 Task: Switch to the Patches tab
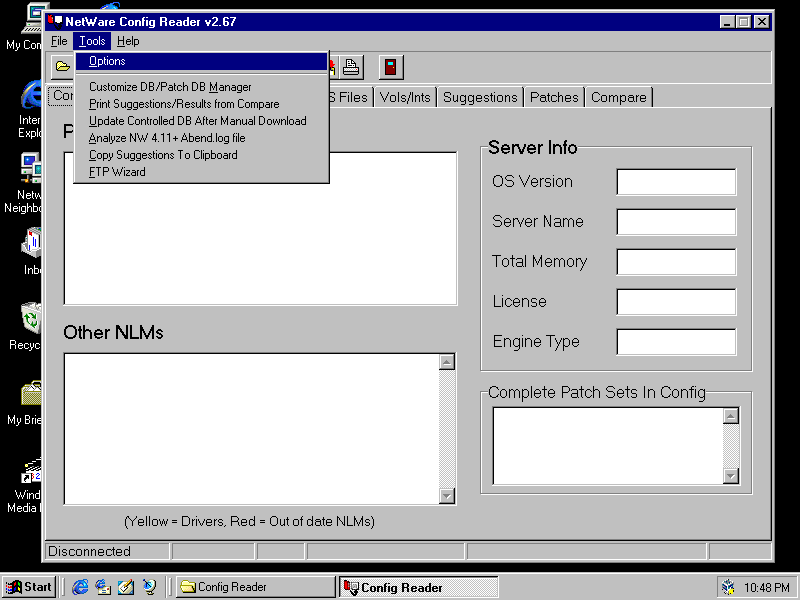(x=554, y=97)
